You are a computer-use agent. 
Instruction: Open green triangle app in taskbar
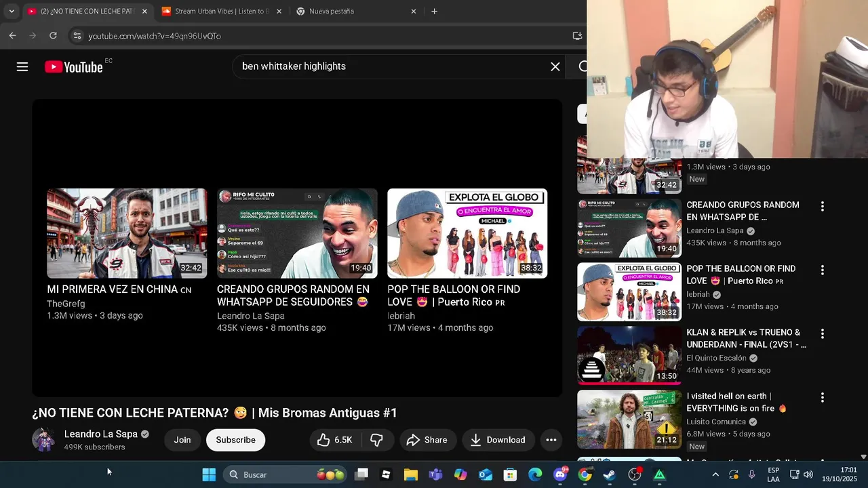(659, 474)
